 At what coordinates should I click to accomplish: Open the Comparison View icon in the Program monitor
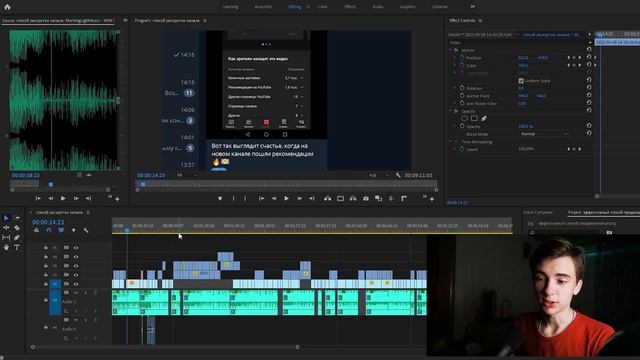(x=379, y=199)
